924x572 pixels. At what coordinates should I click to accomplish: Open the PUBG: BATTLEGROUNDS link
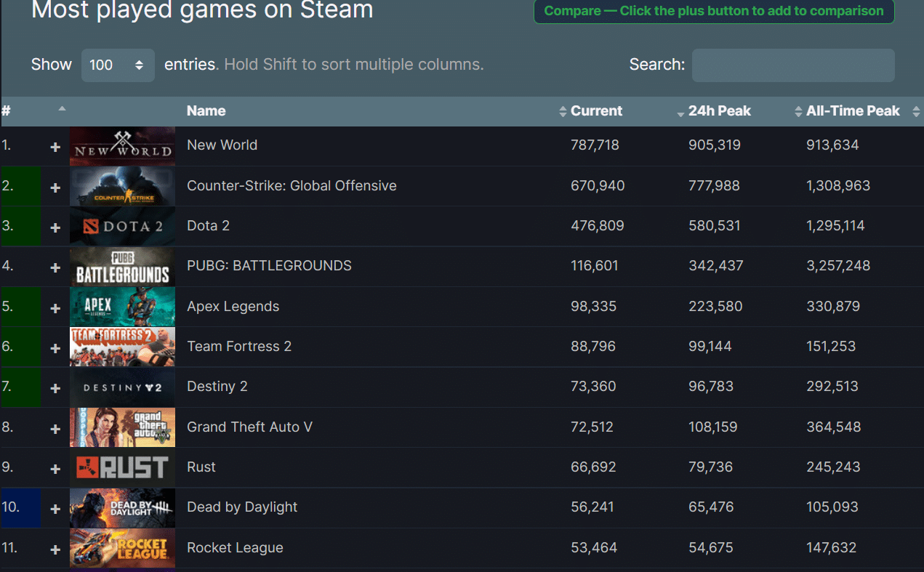tap(269, 265)
